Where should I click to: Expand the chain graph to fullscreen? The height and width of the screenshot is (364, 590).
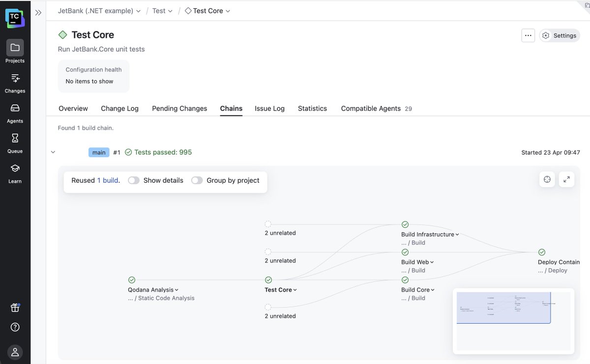coord(566,179)
